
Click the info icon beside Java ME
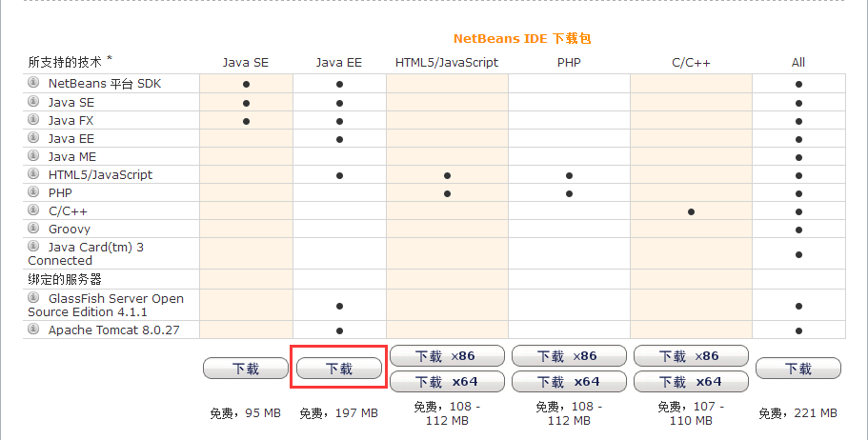33,155
